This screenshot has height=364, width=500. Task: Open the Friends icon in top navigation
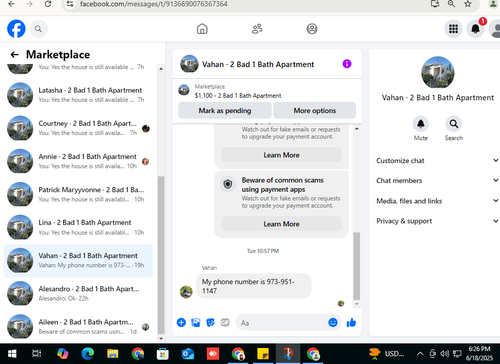257,29
